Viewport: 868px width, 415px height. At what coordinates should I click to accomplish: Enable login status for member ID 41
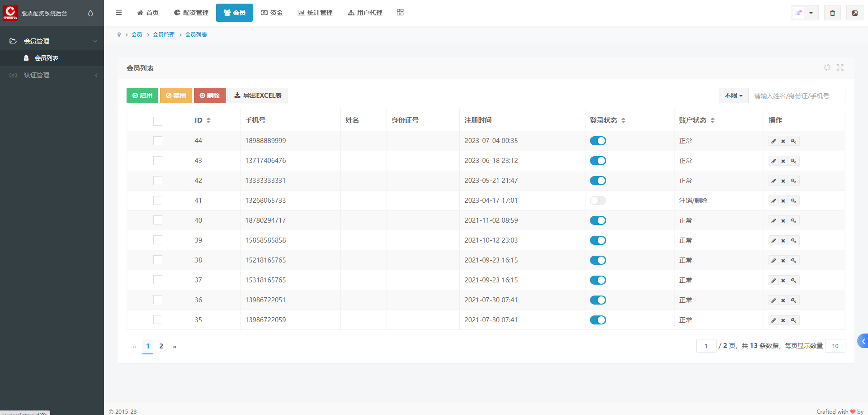point(598,200)
